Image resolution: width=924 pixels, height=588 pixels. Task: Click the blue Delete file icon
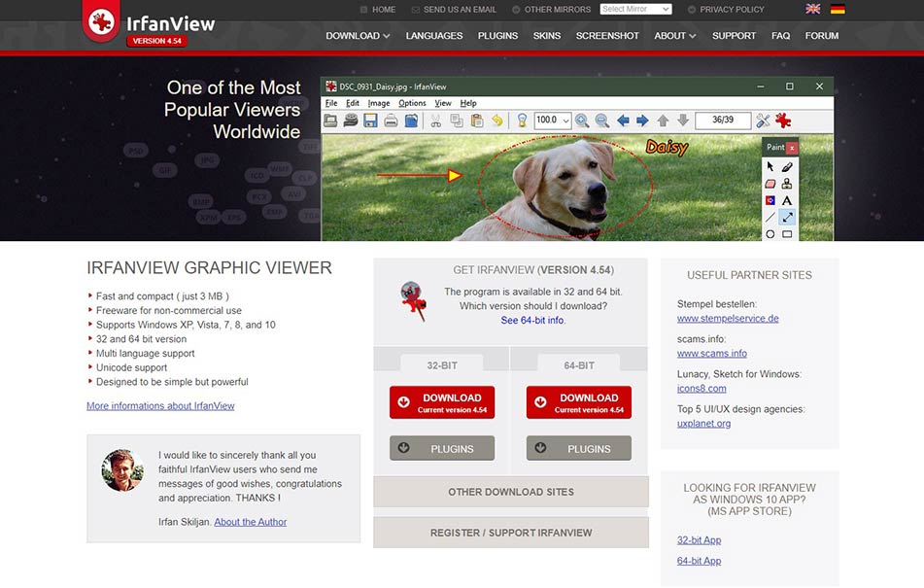[x=411, y=121]
